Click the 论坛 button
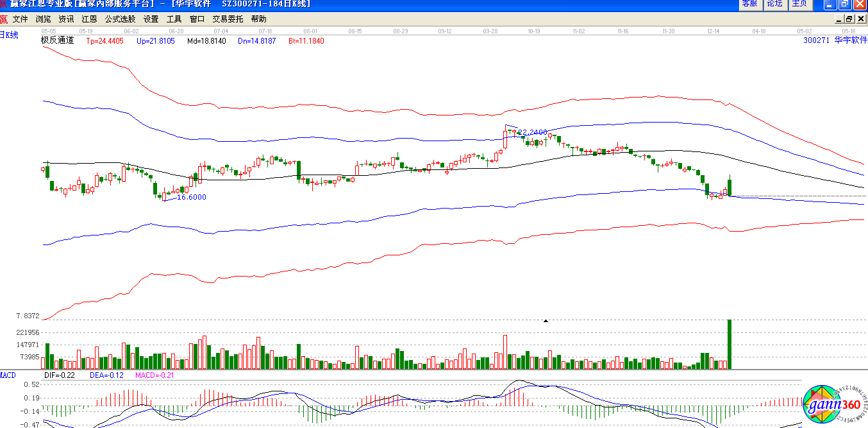The image size is (868, 428). 774,4
